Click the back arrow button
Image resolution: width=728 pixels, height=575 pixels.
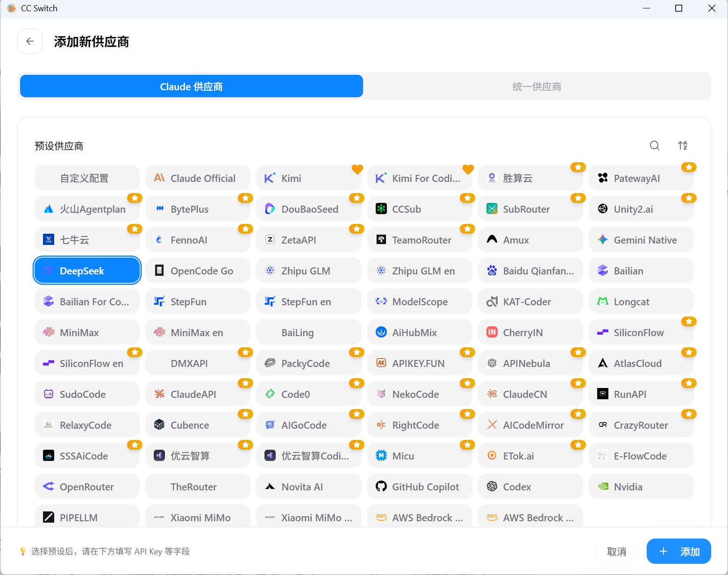[x=30, y=41]
